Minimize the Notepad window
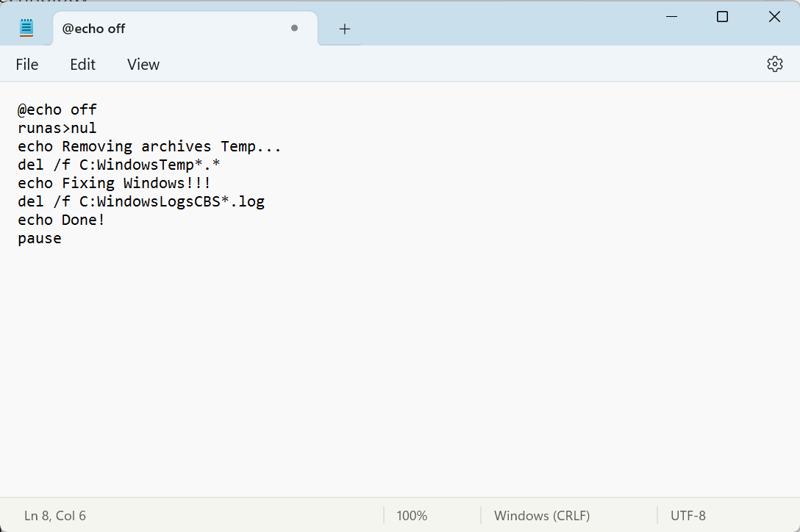The width and height of the screenshot is (800, 532). point(671,17)
